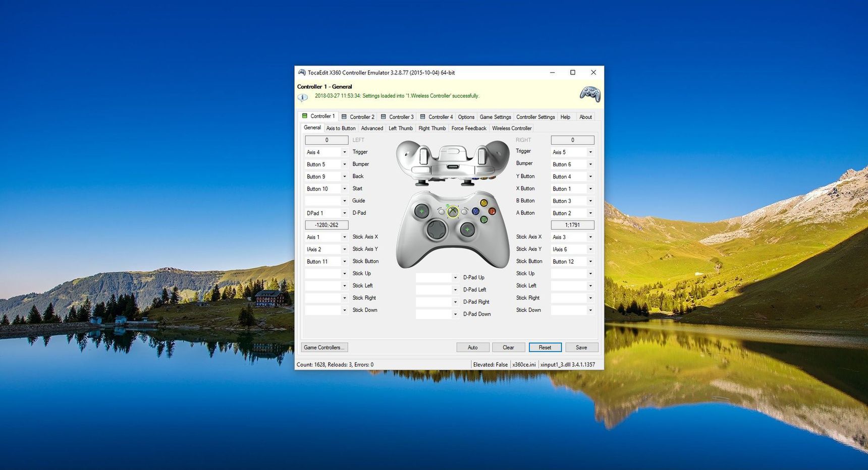This screenshot has height=470, width=868.
Task: Select the Force Feedback sub-tab
Action: [x=469, y=129]
